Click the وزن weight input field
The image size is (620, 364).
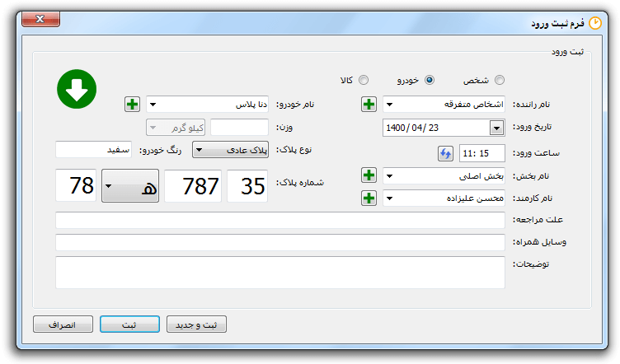240,128
